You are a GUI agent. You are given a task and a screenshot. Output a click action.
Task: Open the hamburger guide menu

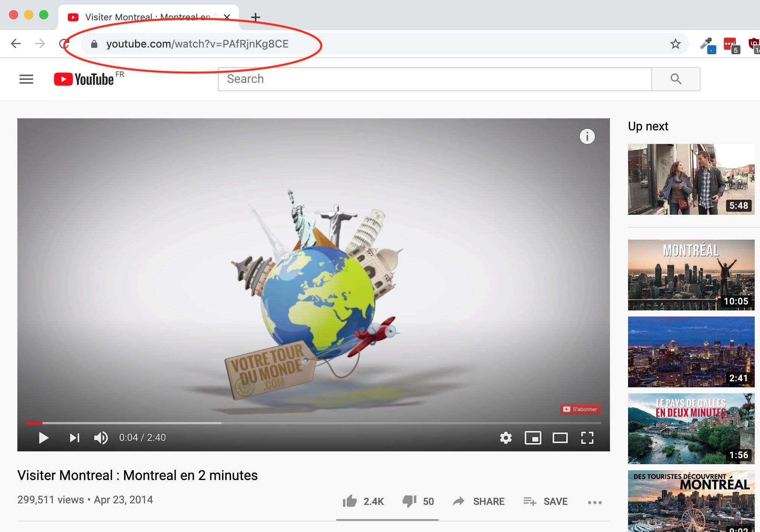pos(26,79)
